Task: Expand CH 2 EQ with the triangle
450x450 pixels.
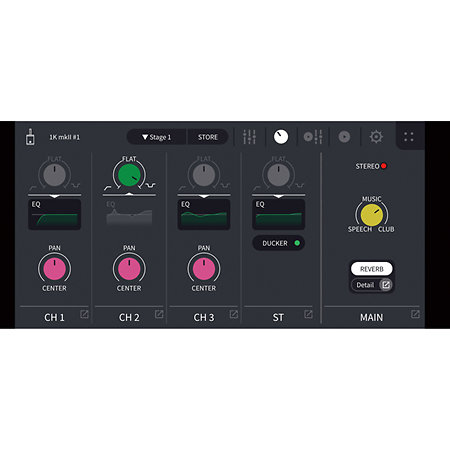Action: tap(129, 194)
